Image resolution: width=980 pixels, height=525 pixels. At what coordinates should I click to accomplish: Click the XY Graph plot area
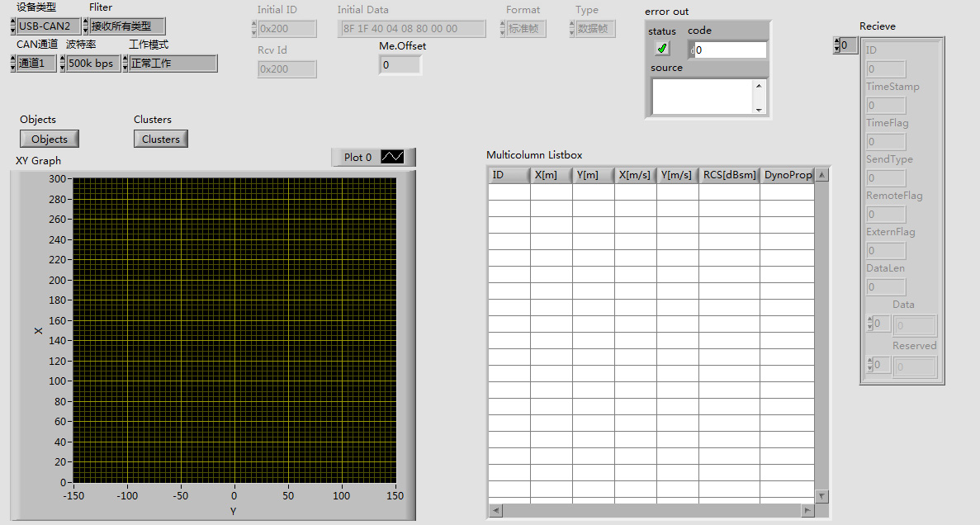coord(234,330)
